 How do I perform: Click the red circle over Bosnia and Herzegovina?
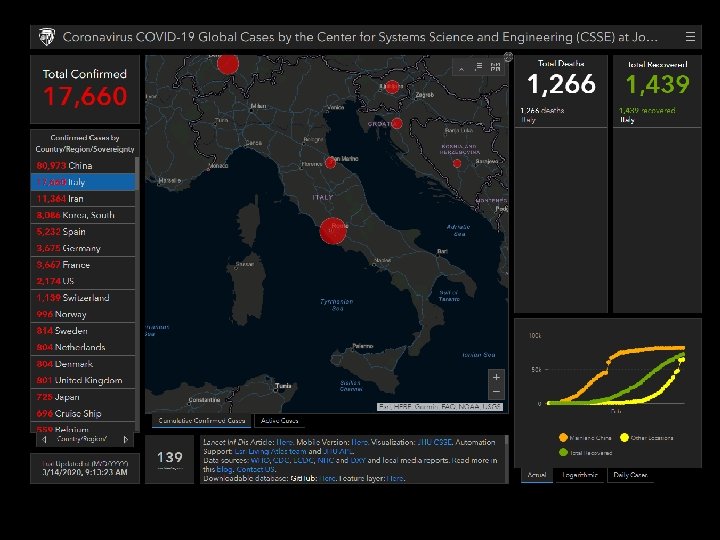(x=456, y=163)
